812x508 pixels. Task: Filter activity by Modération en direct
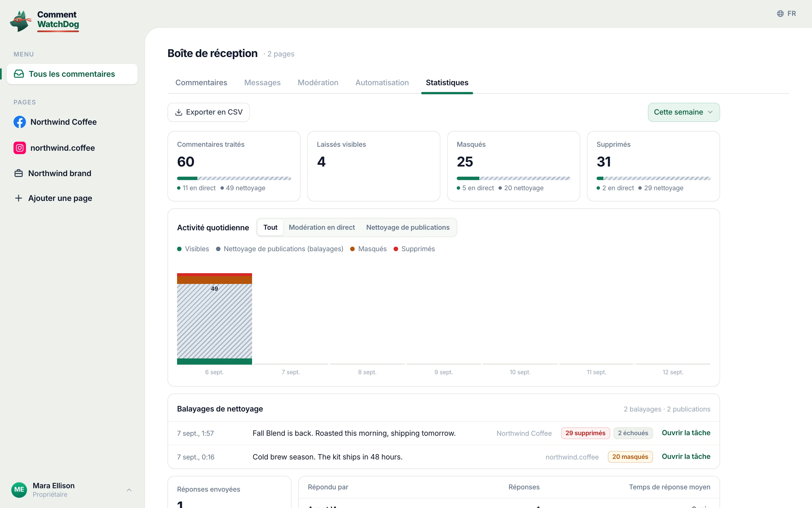point(322,227)
